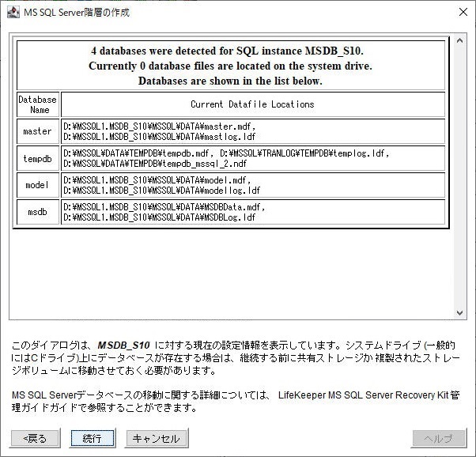Click the 'Databases are shown in the list below' line
This screenshot has height=457, width=476.
coord(230,81)
